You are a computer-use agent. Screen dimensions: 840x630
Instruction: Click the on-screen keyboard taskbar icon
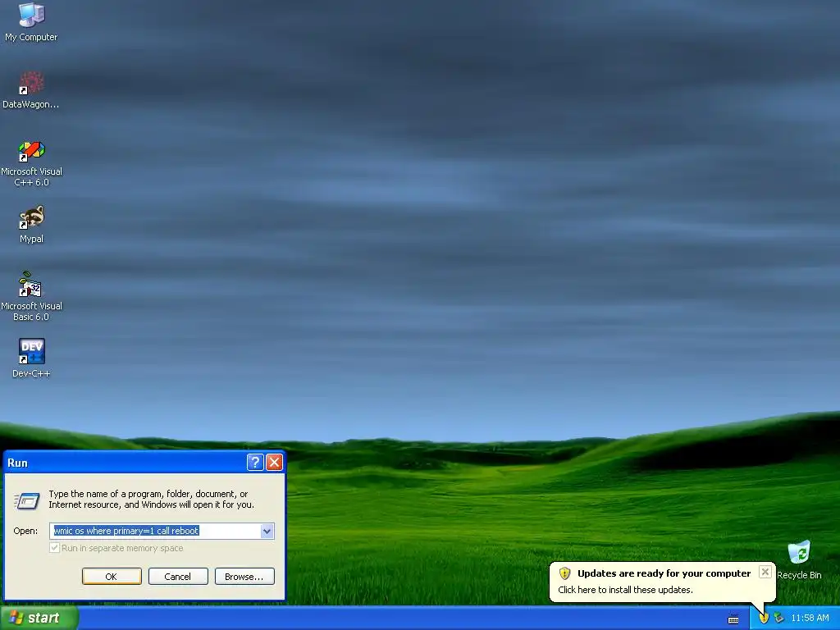[x=733, y=619]
